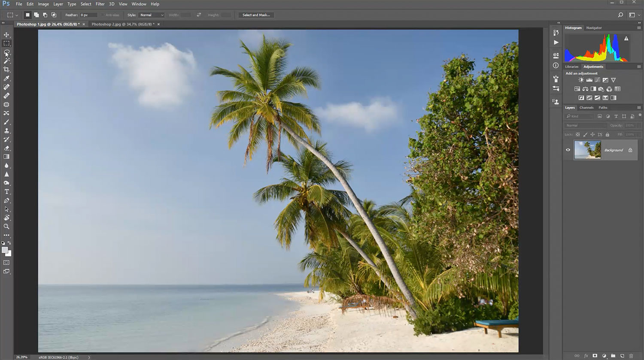Screen dimensions: 644x360
Task: Toggle Quick Mask mode
Action: (x=6, y=263)
